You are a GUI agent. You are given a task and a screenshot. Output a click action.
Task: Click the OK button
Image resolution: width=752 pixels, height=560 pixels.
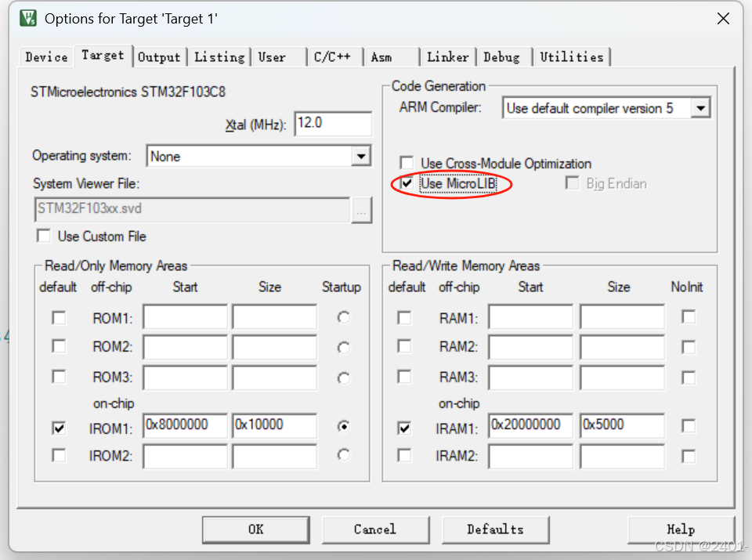tap(255, 529)
